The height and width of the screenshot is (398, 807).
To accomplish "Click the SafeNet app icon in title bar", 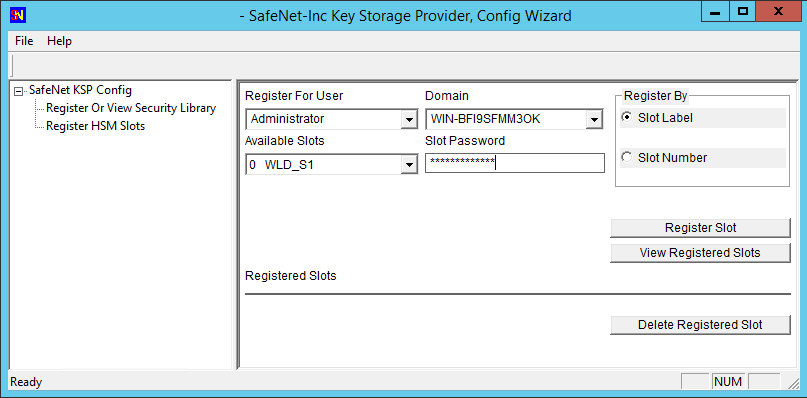I will coord(17,15).
